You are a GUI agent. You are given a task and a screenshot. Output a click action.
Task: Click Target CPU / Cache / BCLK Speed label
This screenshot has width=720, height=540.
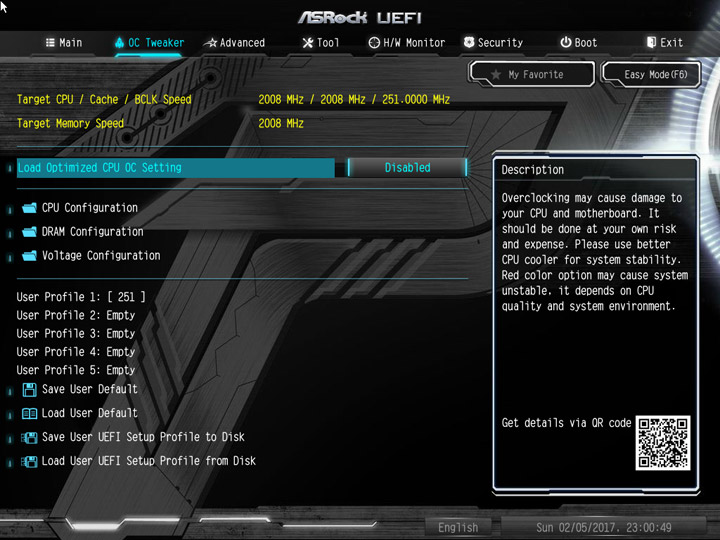click(104, 100)
